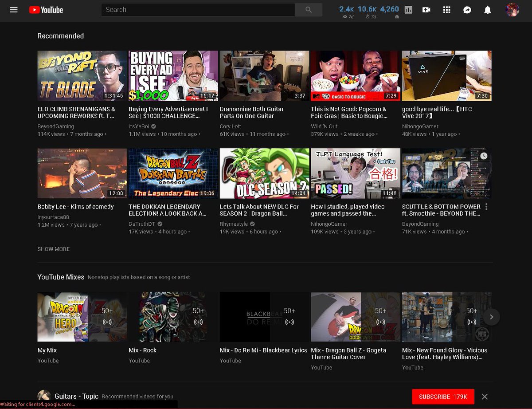Go to DaTruthDT channel
532x409 pixels.
[x=142, y=224]
